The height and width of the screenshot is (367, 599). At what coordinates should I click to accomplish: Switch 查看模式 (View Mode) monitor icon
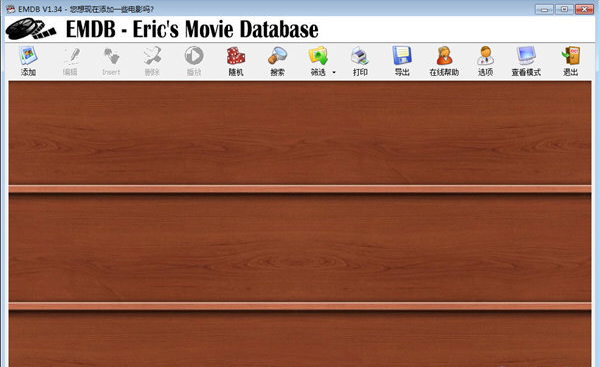526,56
